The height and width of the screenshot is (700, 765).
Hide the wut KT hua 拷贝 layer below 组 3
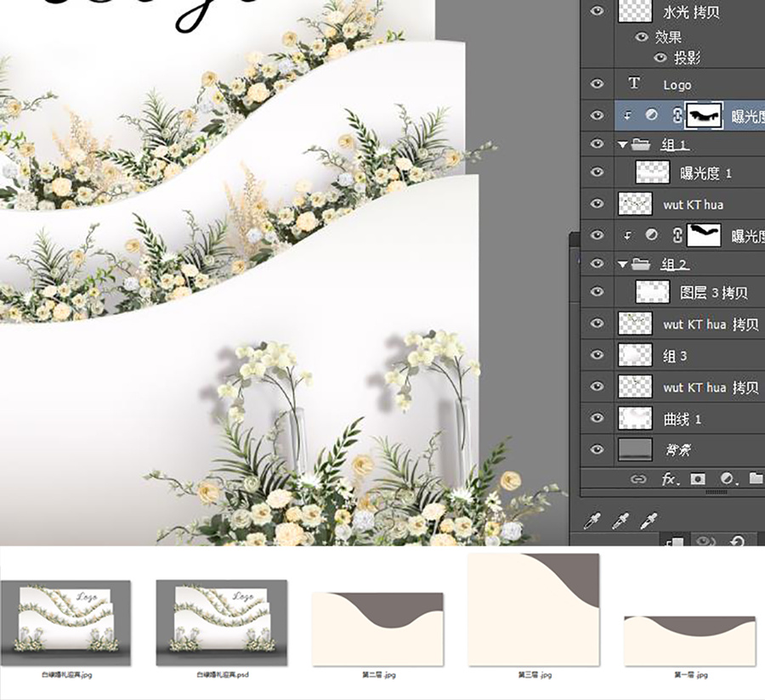[x=597, y=387]
